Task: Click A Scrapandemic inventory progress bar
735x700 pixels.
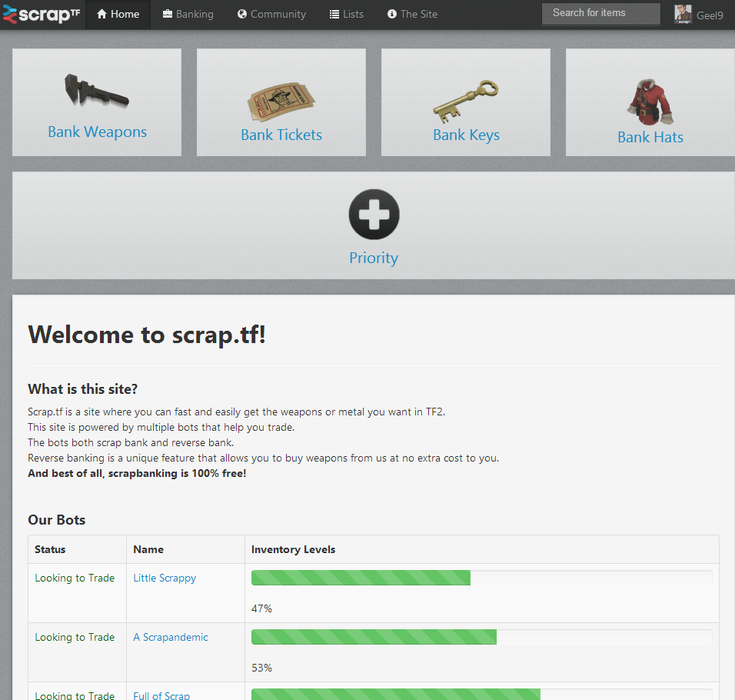Action: (x=481, y=637)
